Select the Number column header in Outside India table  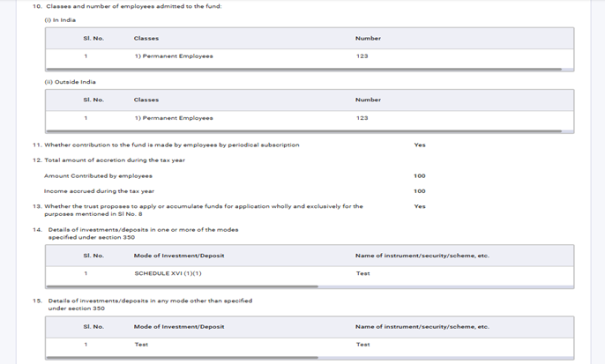coord(368,100)
